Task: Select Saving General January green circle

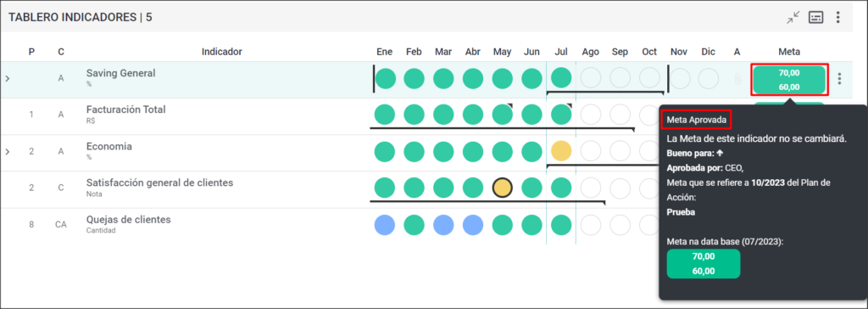Action: [x=386, y=79]
